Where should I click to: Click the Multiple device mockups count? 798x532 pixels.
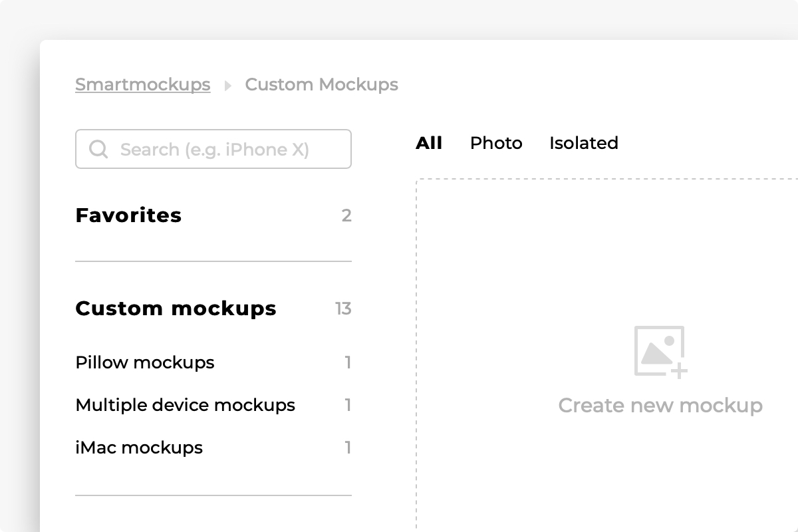(348, 405)
